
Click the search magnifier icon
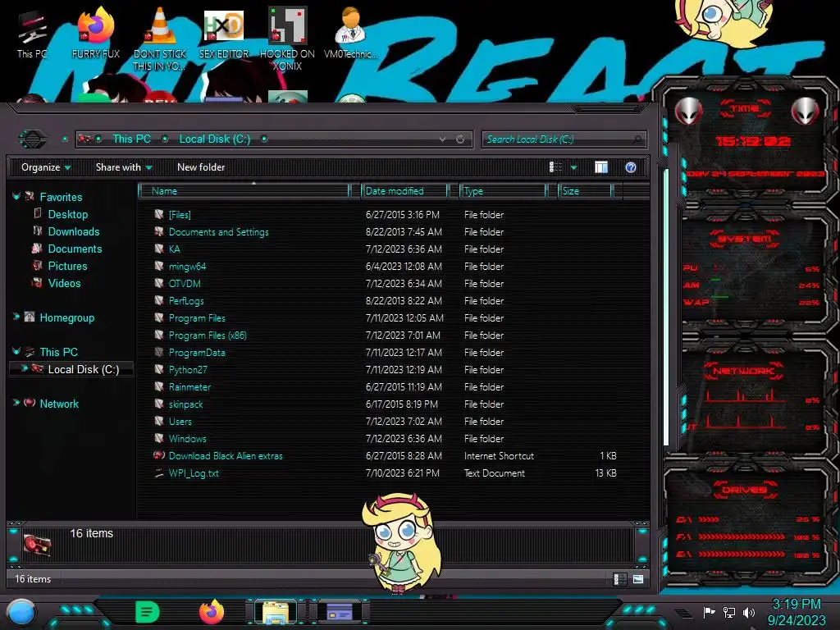(637, 139)
